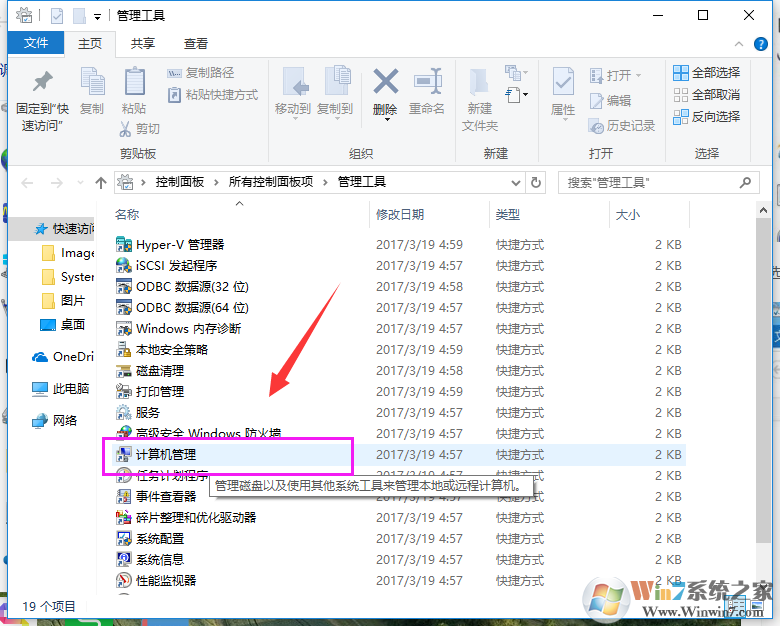Click 反向选择 in the ribbon
780x626 pixels.
pyautogui.click(x=706, y=116)
